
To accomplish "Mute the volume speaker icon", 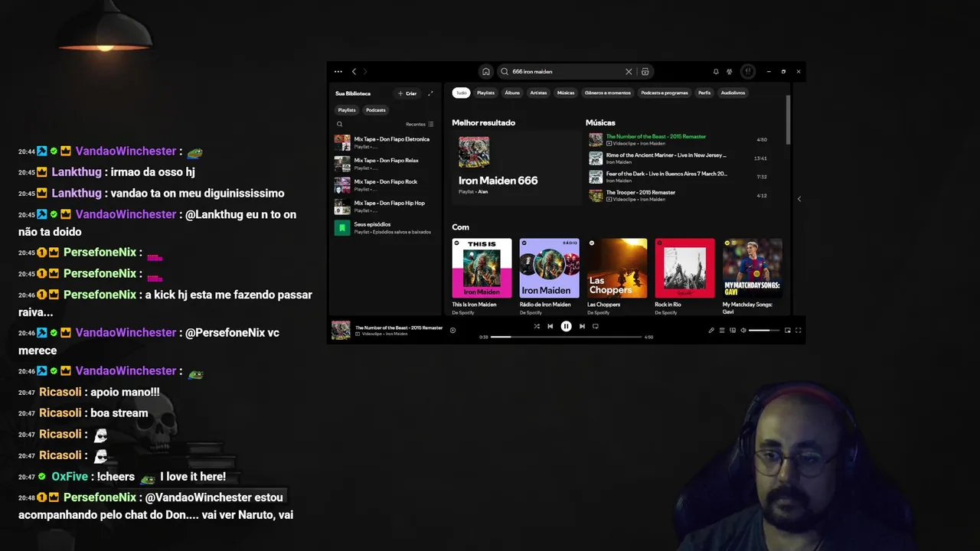I will pyautogui.click(x=743, y=330).
